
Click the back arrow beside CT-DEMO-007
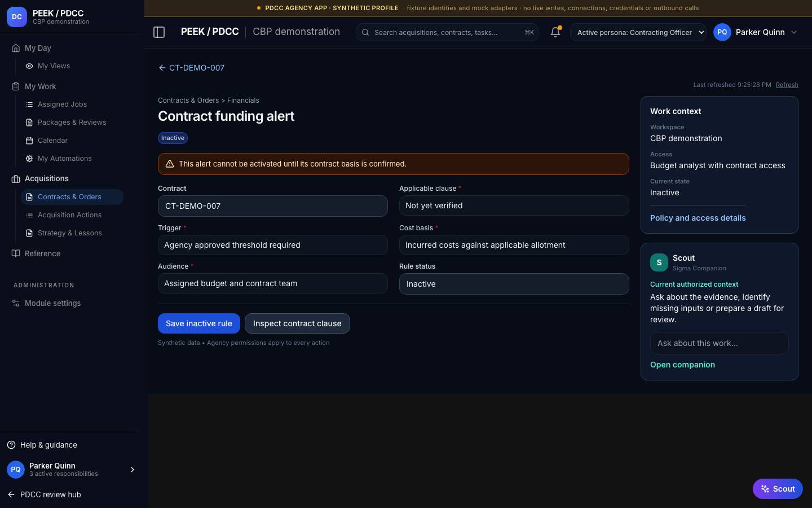[x=162, y=68]
